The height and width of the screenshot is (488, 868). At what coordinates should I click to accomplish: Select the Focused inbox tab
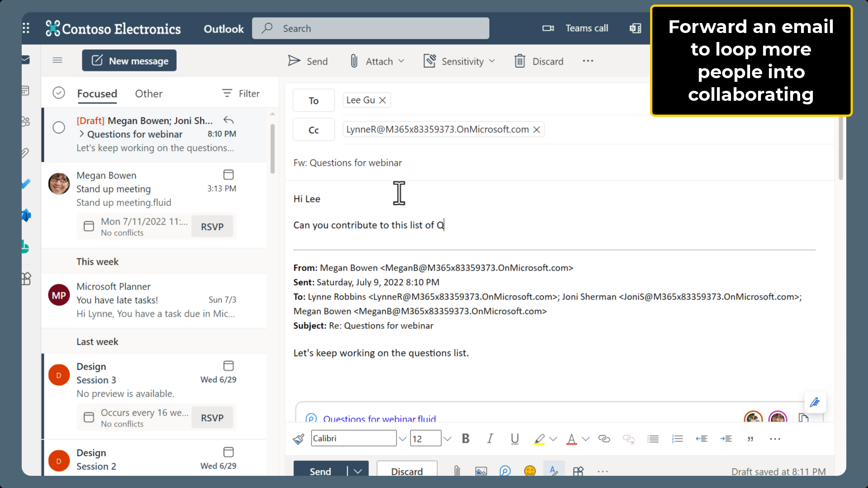pos(97,94)
